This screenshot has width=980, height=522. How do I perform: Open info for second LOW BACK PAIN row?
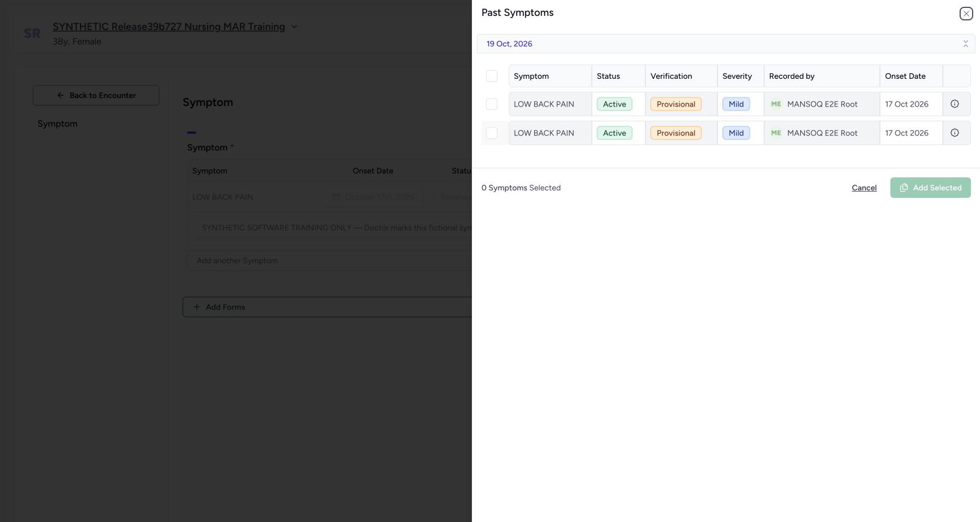tap(954, 133)
